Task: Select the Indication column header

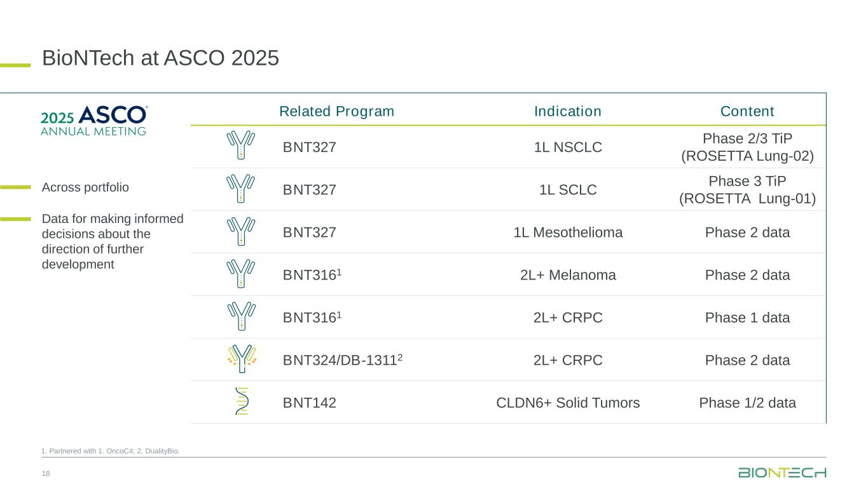Action: pyautogui.click(x=568, y=112)
